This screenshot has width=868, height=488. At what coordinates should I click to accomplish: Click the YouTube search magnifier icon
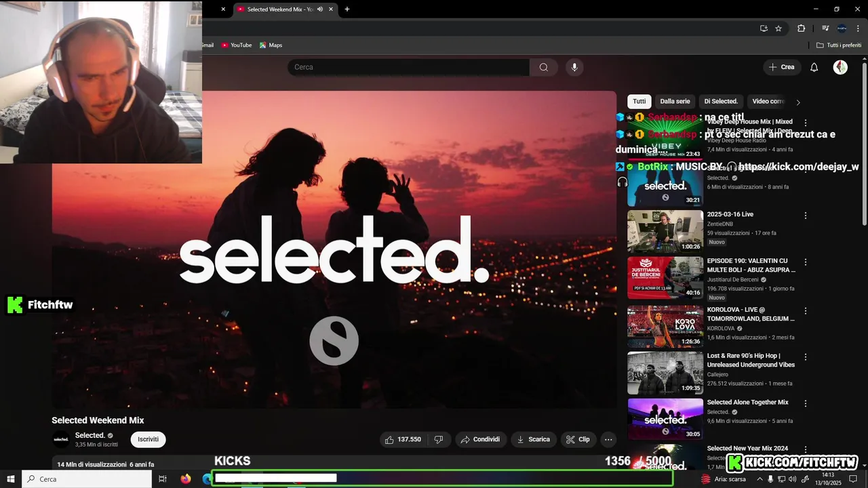pyautogui.click(x=544, y=67)
